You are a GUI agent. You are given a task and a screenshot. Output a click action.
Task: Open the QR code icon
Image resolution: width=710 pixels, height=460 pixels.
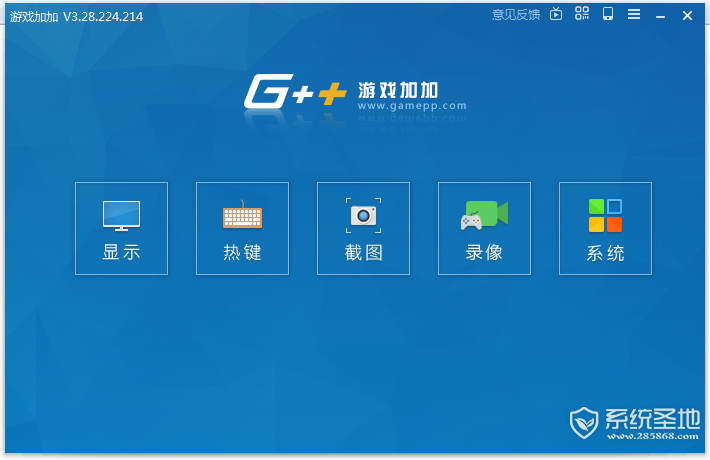pos(582,14)
